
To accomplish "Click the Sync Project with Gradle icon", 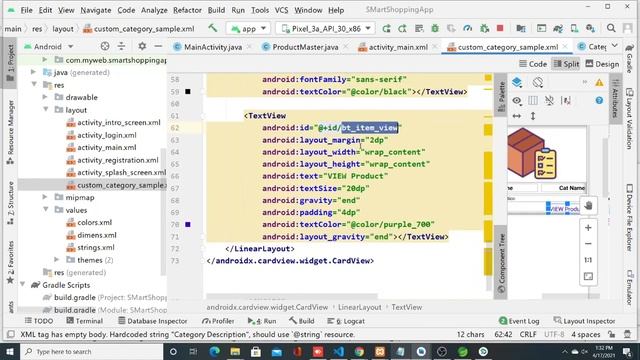I will coord(558,28).
